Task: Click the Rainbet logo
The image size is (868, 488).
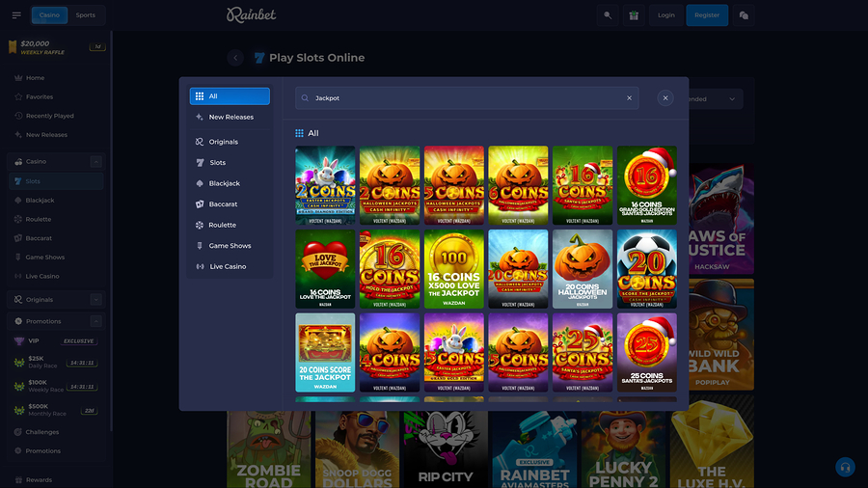Action: tap(252, 14)
